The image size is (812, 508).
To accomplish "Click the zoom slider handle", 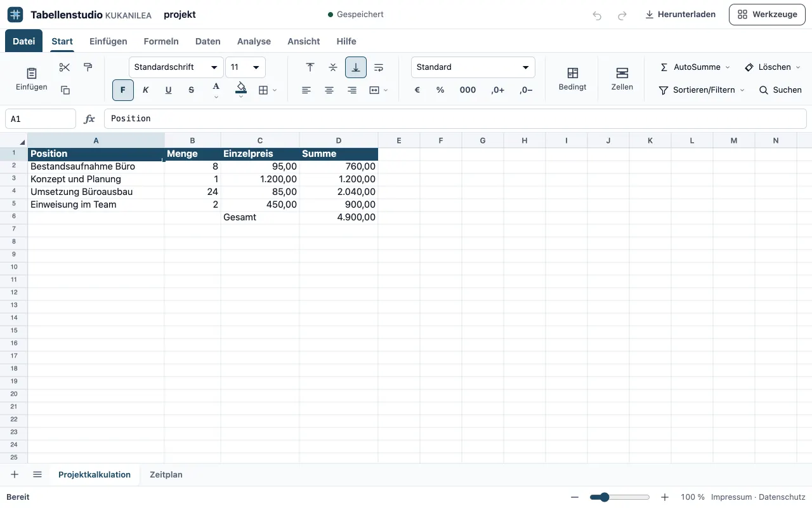I will tap(605, 497).
